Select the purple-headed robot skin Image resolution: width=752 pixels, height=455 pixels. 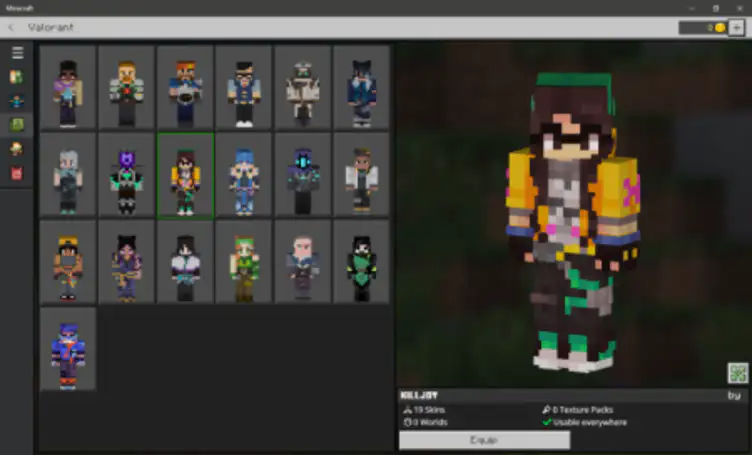pyautogui.click(x=127, y=175)
